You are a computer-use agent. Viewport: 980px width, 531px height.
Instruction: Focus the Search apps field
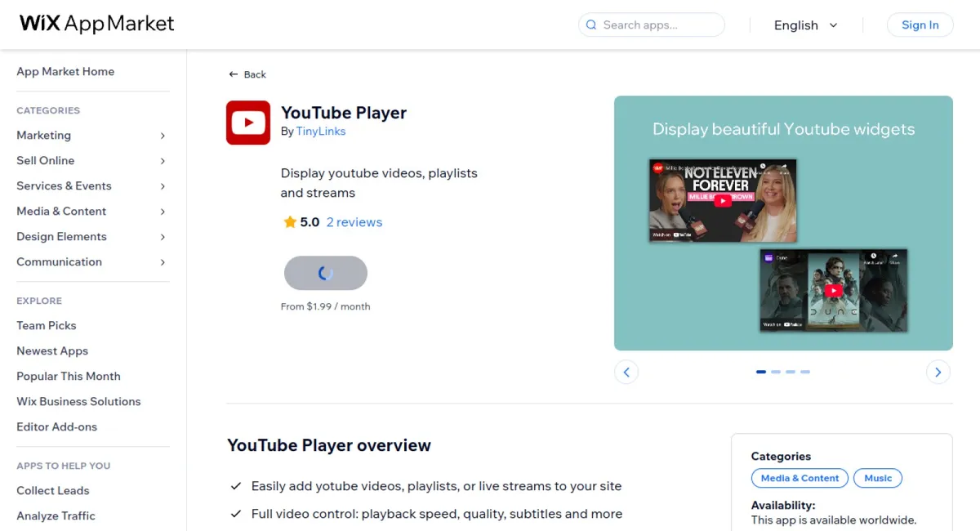click(652, 25)
